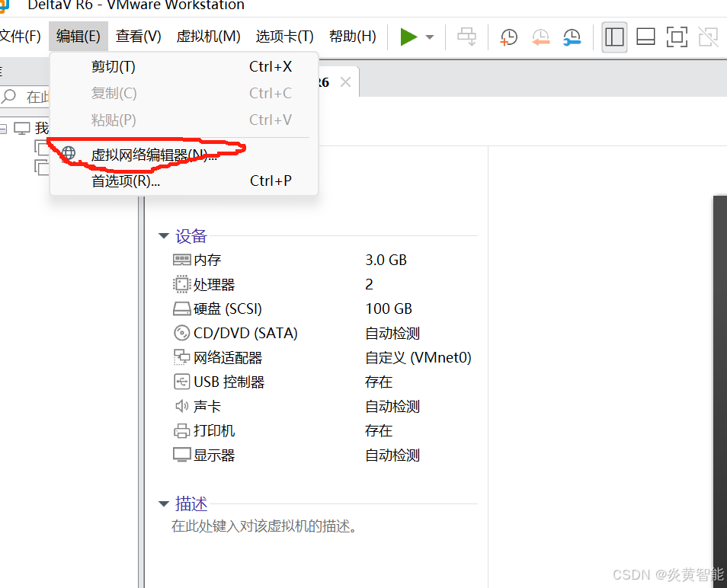Open CD/DVD (SATA) device settings

(x=245, y=333)
